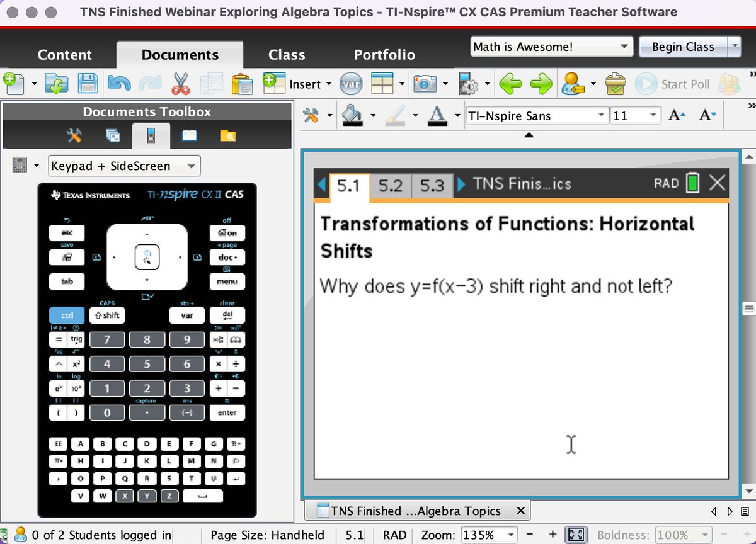Go to next page with green right arrow
The image size is (756, 544).
(x=541, y=84)
